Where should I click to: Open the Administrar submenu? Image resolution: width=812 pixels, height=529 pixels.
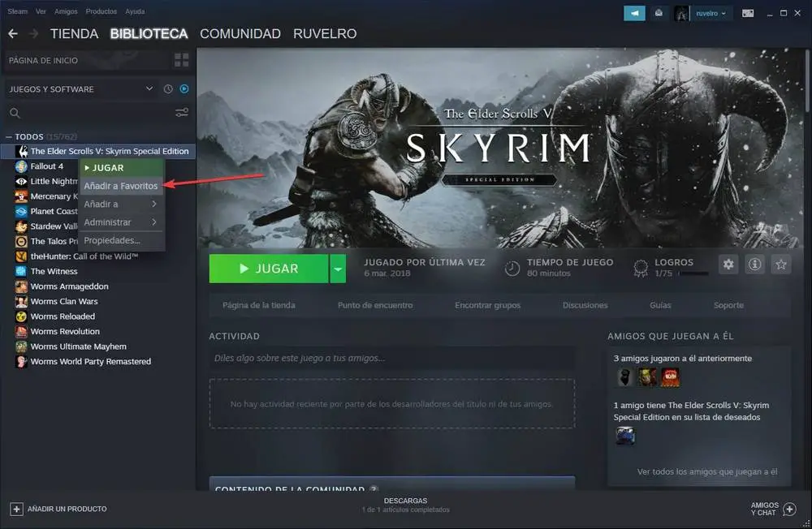pyautogui.click(x=122, y=222)
